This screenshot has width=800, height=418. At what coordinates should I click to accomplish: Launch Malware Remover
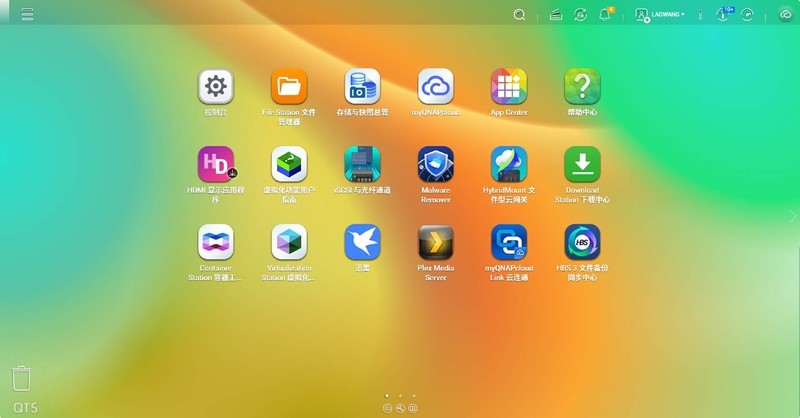[x=436, y=164]
